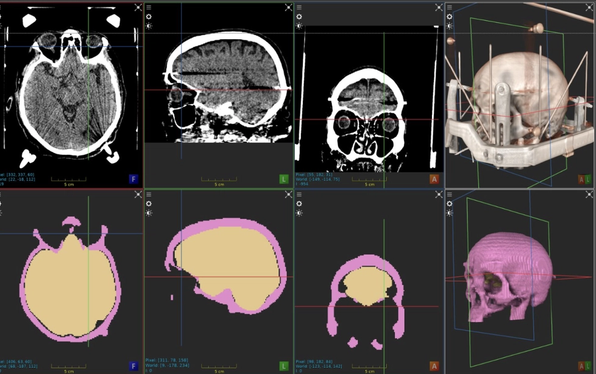Click the circle target icon in top sagittal view
Image resolution: width=596 pixels, height=374 pixels.
[x=149, y=17]
